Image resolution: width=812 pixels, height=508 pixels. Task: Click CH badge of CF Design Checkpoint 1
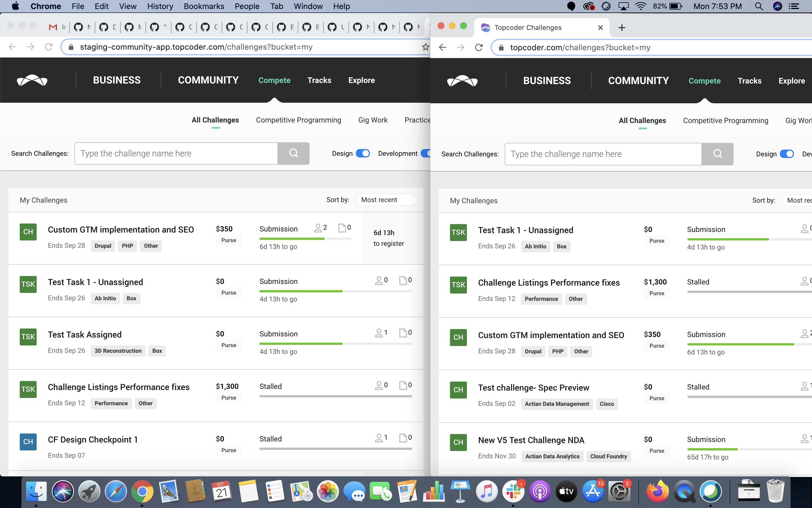28,441
